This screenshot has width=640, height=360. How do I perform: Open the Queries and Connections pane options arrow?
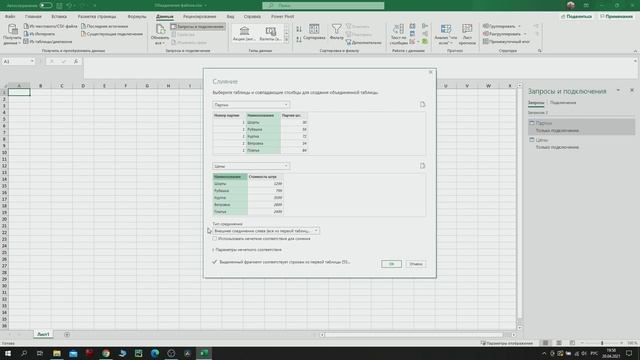click(618, 90)
